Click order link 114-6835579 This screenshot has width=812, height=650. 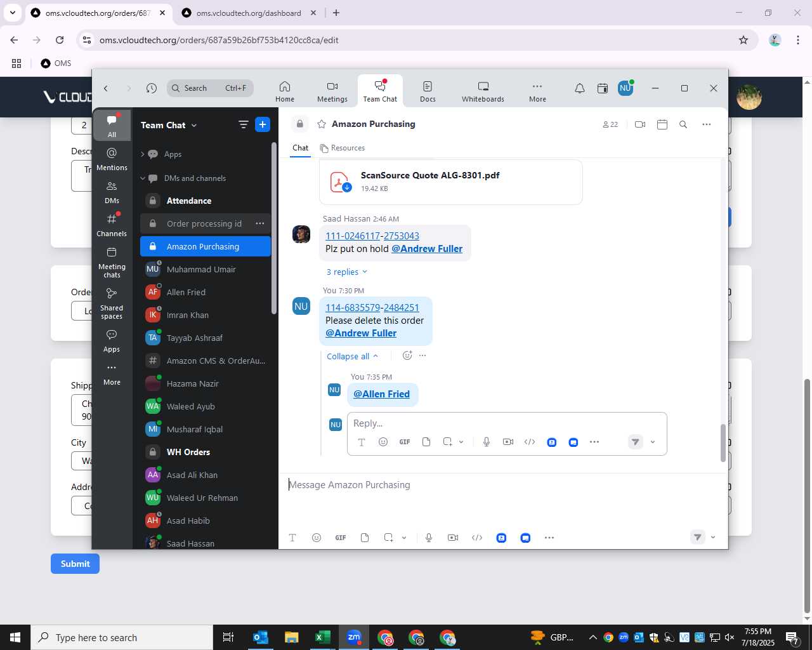click(353, 307)
